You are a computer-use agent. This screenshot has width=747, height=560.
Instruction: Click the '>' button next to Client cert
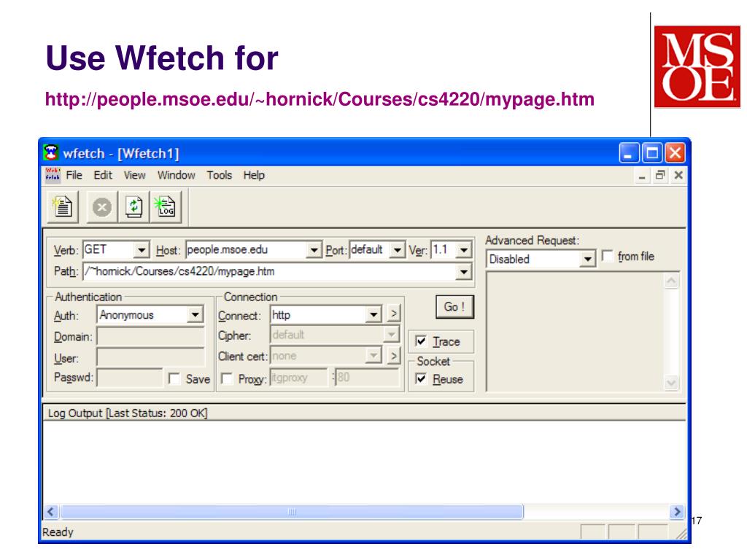click(393, 356)
